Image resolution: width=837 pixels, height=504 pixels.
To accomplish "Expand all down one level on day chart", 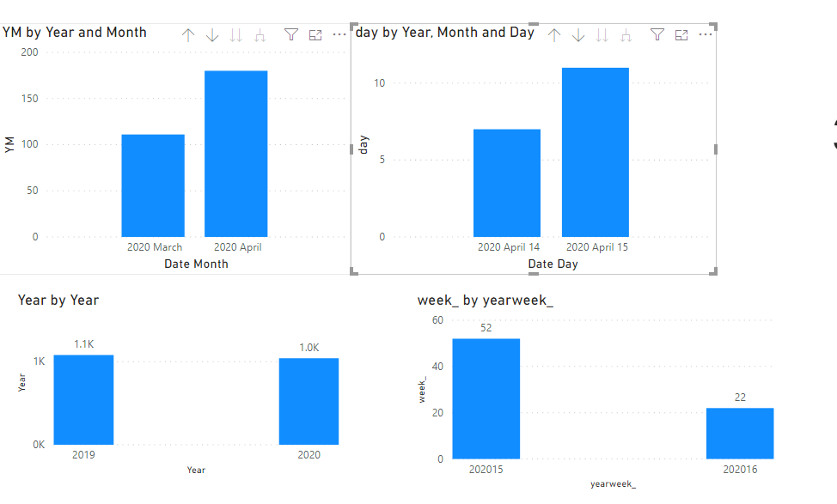I will click(x=626, y=35).
